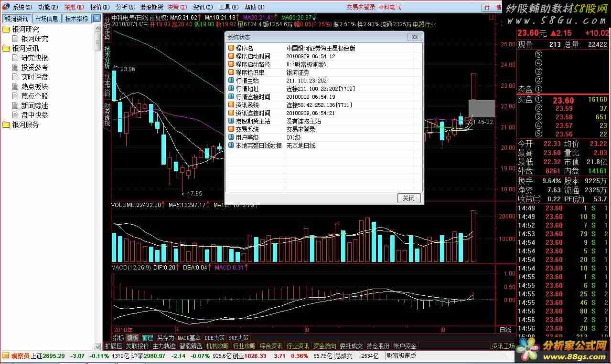Select the DDE决策 template tab
This screenshot has height=364, width=611.
(x=214, y=338)
